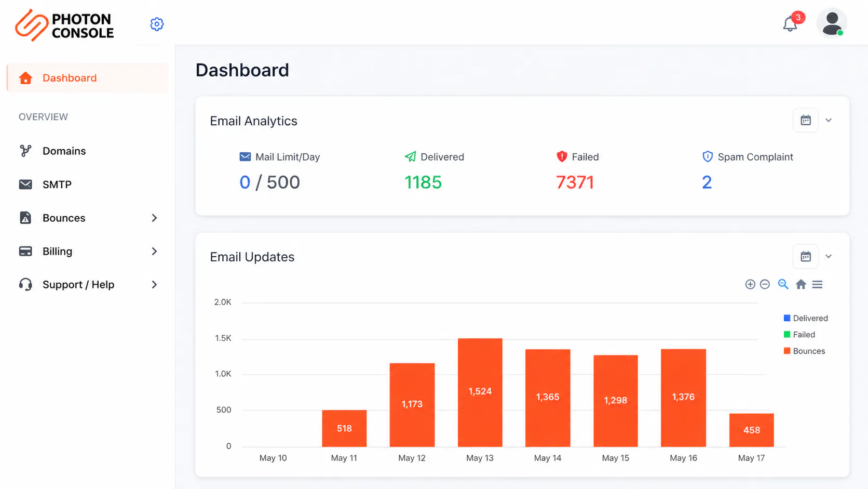Click the Dashboard home icon
868x489 pixels.
pos(25,78)
